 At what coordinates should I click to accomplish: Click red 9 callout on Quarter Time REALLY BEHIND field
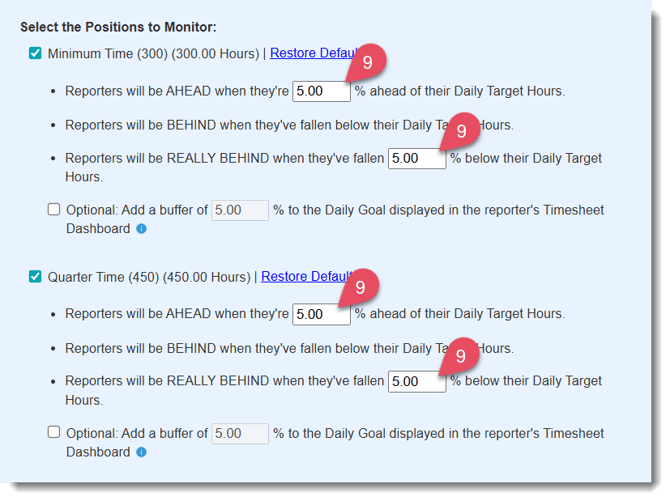461,355
